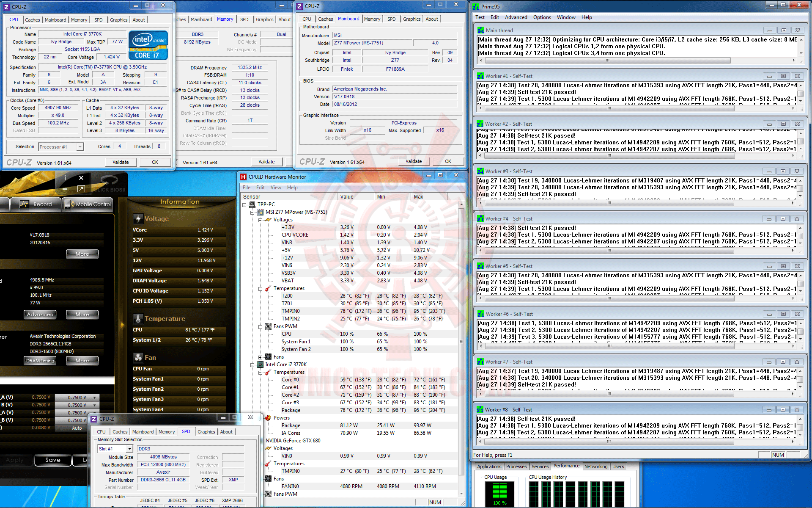Switch to the Networking tab in Task Manager
The image size is (812, 508).
(595, 467)
